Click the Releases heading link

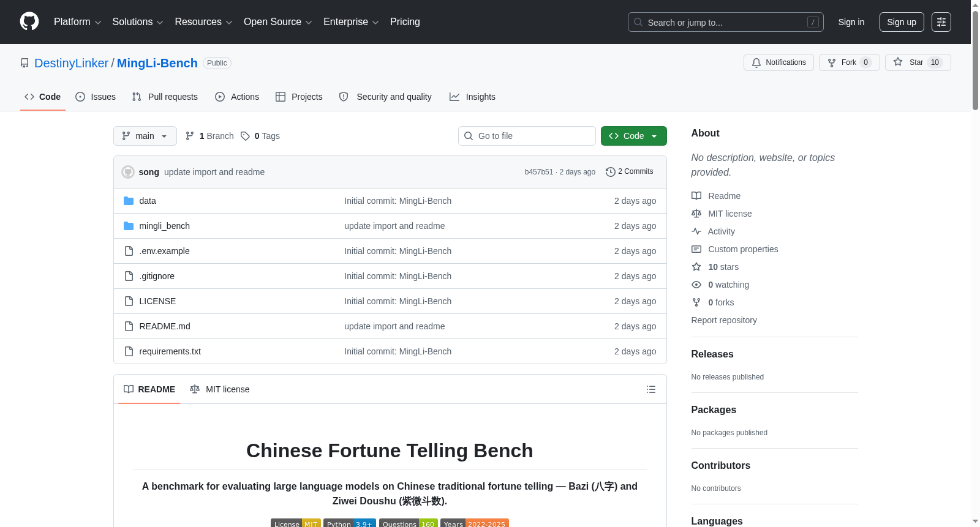[x=712, y=354]
